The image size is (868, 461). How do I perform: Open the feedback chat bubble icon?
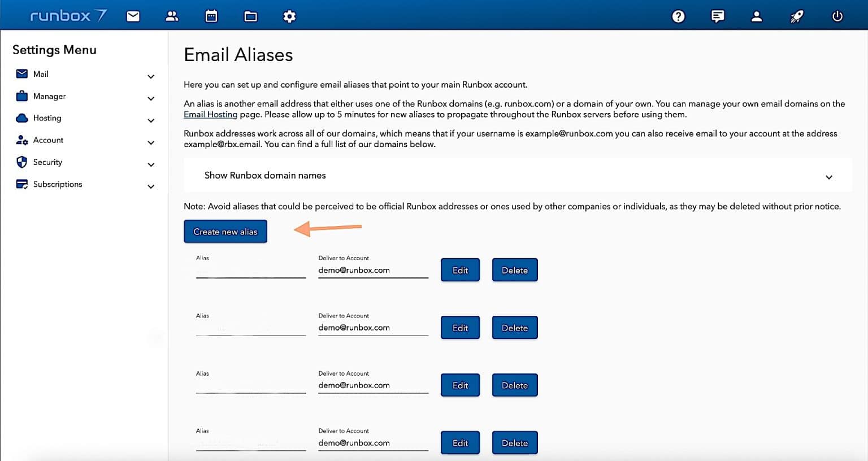[718, 16]
